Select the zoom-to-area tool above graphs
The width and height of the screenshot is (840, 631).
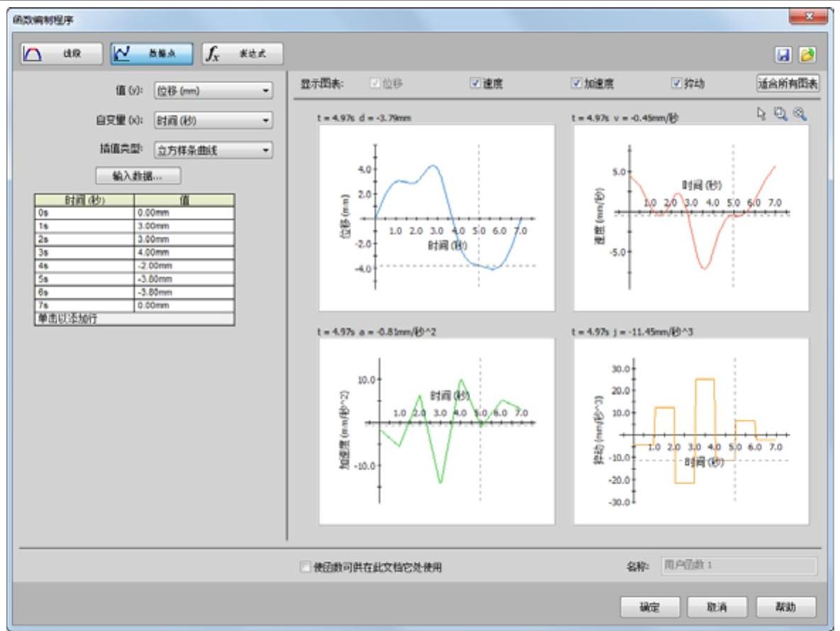tap(780, 114)
